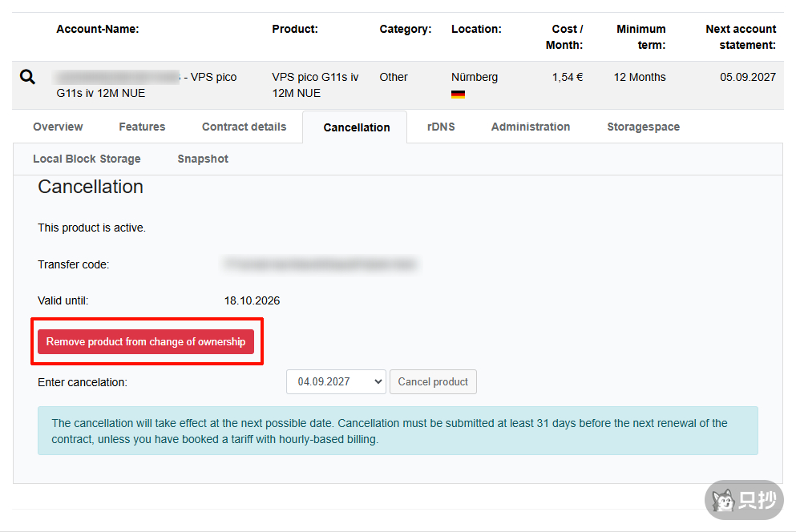
Task: Open the Contract details tab
Action: [244, 127]
